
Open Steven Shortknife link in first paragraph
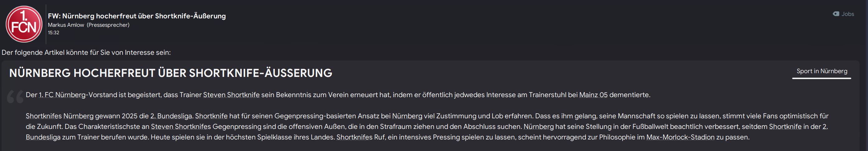pyautogui.click(x=231, y=95)
